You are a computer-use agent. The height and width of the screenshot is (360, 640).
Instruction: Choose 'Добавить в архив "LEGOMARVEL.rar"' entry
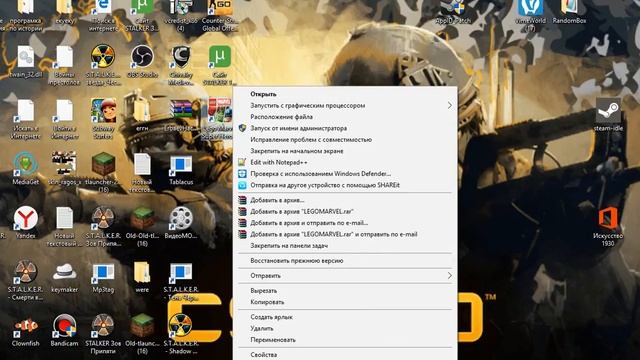345,211
